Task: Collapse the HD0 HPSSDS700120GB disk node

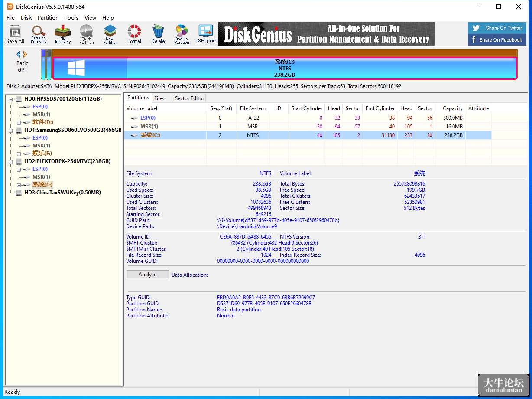Action: click(11, 99)
